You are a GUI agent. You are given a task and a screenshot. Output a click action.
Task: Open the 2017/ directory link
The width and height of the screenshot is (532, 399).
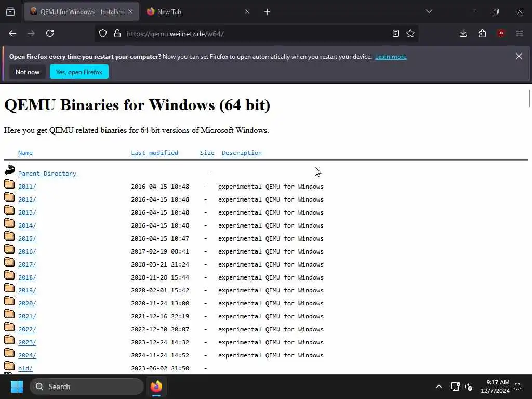point(27,264)
